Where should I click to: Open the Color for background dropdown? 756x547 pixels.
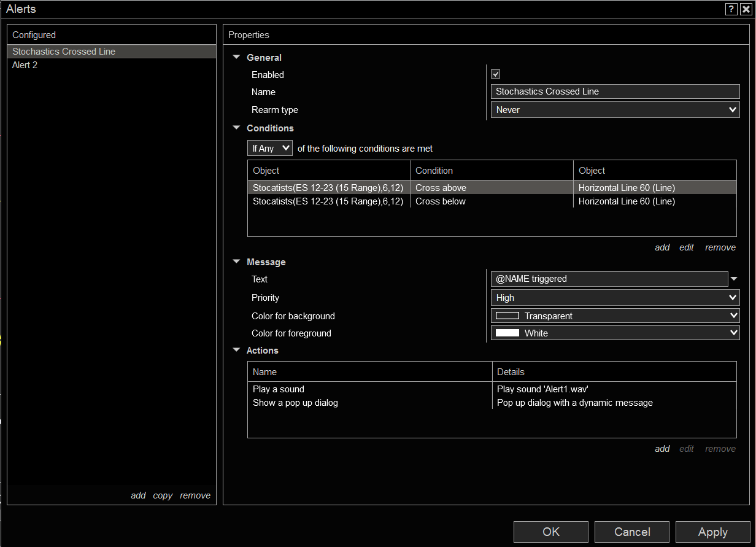pos(615,316)
